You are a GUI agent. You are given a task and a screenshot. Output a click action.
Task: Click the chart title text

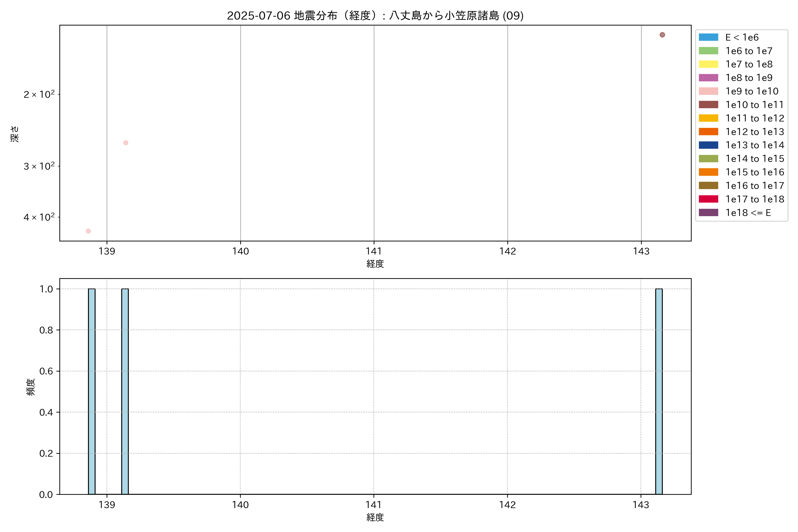(375, 16)
